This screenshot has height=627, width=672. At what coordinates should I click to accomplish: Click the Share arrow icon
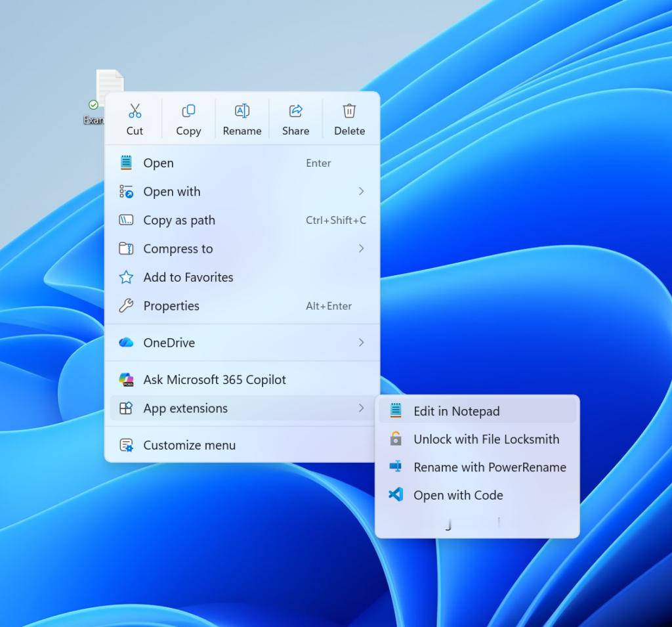click(x=296, y=111)
